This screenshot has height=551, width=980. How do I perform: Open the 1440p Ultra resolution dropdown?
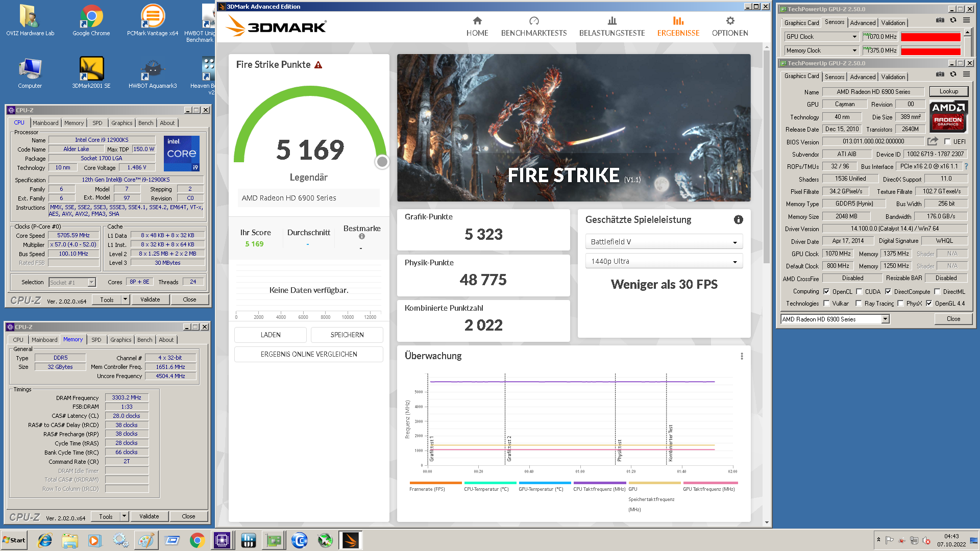664,261
